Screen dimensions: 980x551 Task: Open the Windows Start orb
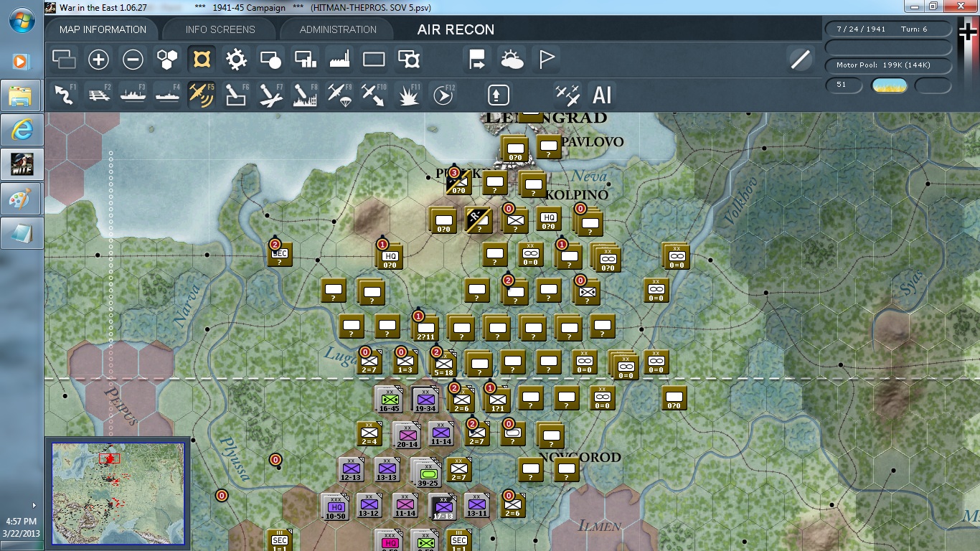[x=22, y=22]
